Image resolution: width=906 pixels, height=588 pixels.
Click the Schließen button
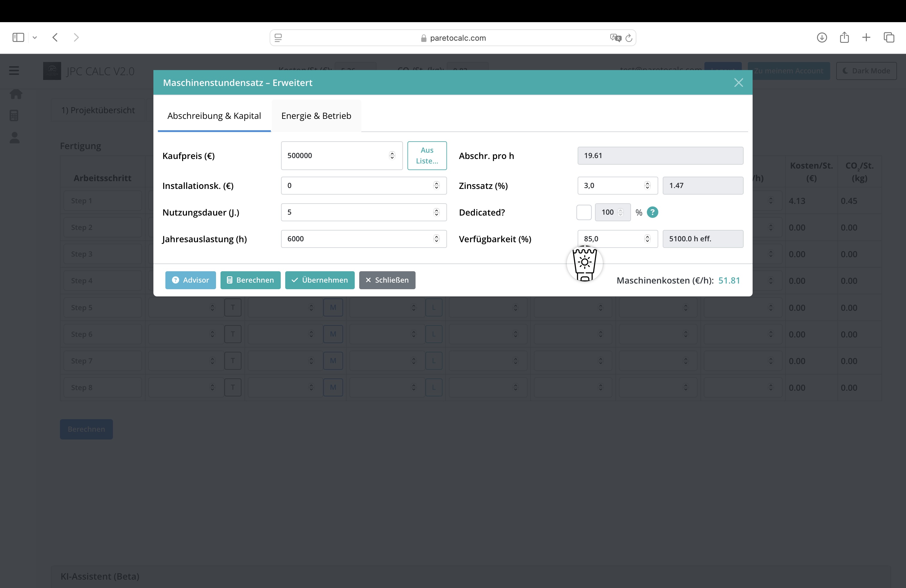click(x=387, y=280)
